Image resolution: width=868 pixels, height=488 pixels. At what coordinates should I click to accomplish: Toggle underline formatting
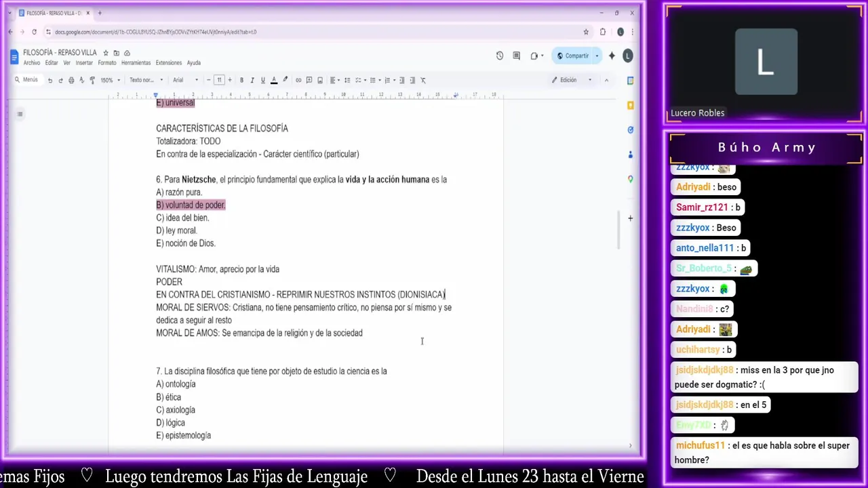[263, 80]
